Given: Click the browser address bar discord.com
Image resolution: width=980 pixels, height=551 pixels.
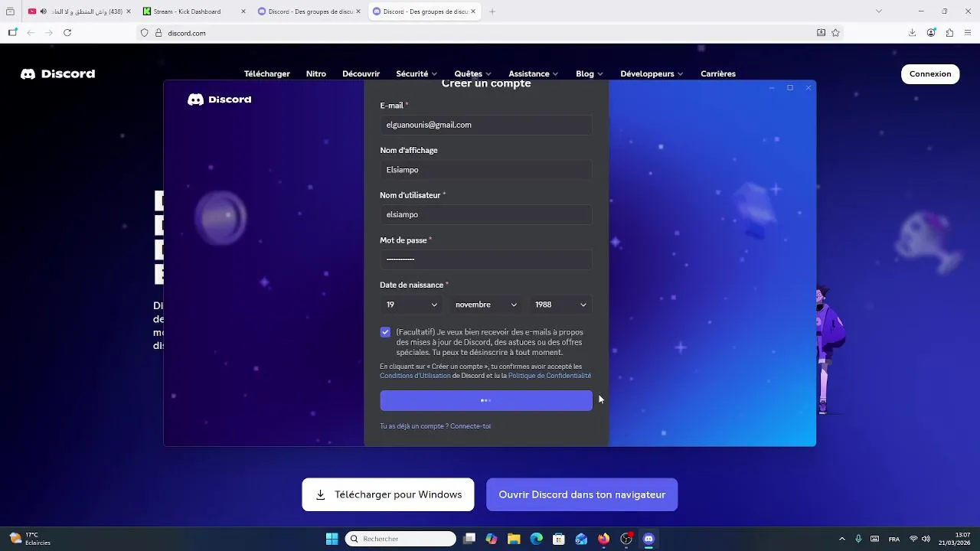Looking at the screenshot, I should click(490, 33).
